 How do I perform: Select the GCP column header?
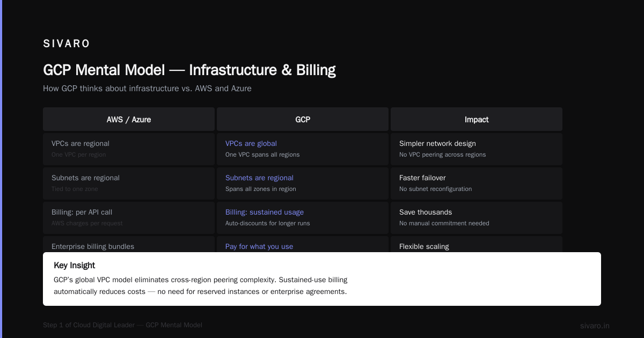303,119
